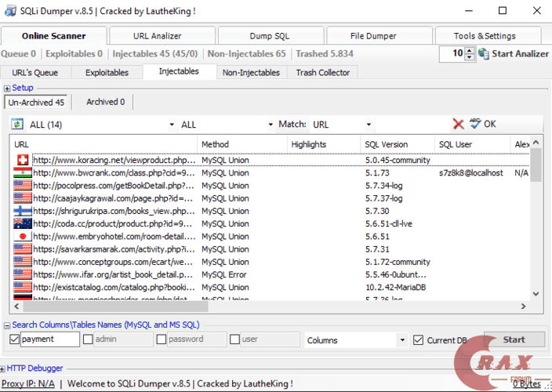Screen dimensions: 552x392
Task: Click the Online Scanner tab
Action: tap(53, 35)
